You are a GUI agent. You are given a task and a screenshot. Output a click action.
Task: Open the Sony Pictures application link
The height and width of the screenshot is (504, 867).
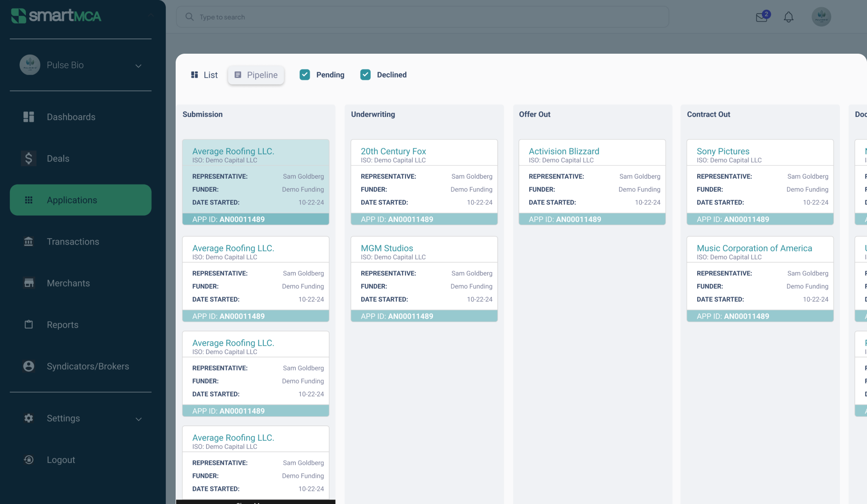(722, 151)
